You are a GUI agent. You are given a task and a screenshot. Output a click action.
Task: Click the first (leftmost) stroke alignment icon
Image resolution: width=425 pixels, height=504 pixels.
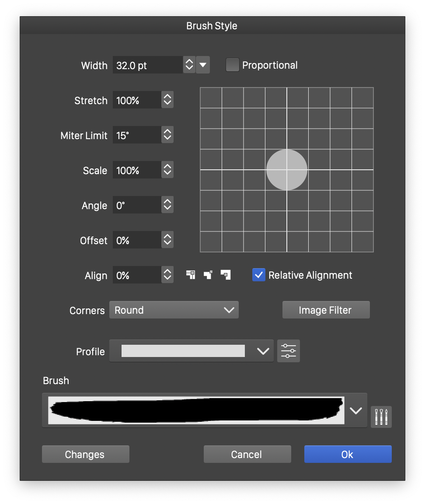click(191, 275)
